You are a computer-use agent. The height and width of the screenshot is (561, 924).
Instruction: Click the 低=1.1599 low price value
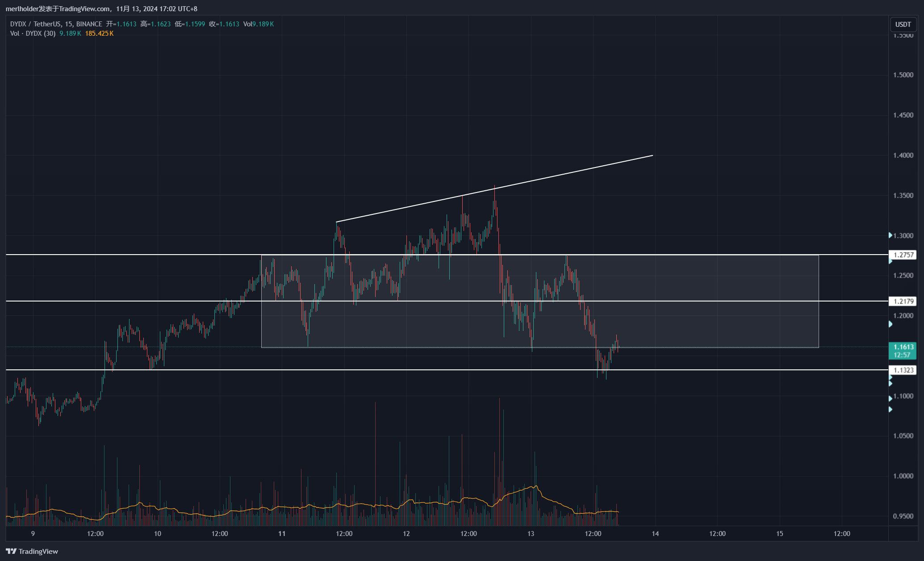190,24
